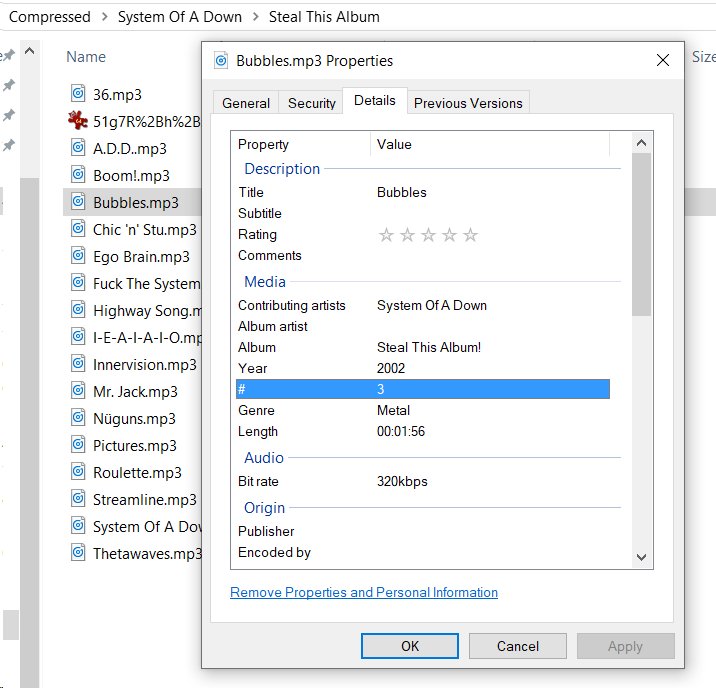Viewport: 716px width, 688px height.
Task: Click the Pictures.mp3 file icon
Action: point(78,444)
